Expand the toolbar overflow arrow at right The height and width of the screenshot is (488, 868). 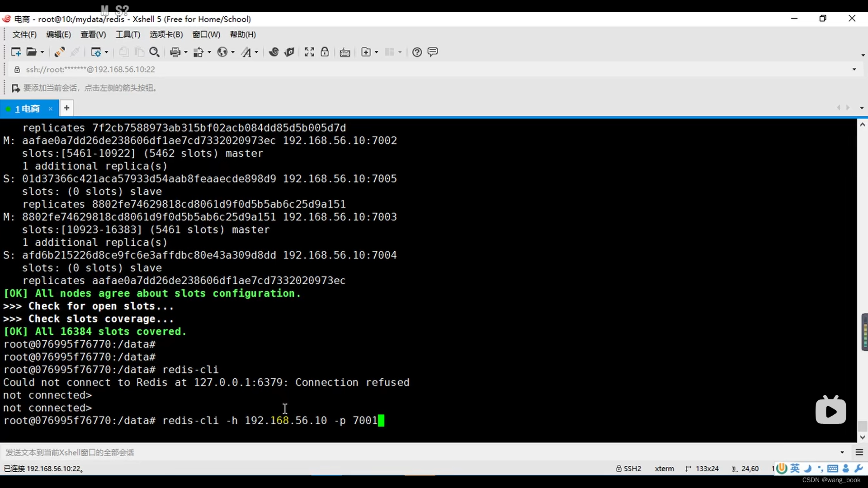click(x=863, y=55)
